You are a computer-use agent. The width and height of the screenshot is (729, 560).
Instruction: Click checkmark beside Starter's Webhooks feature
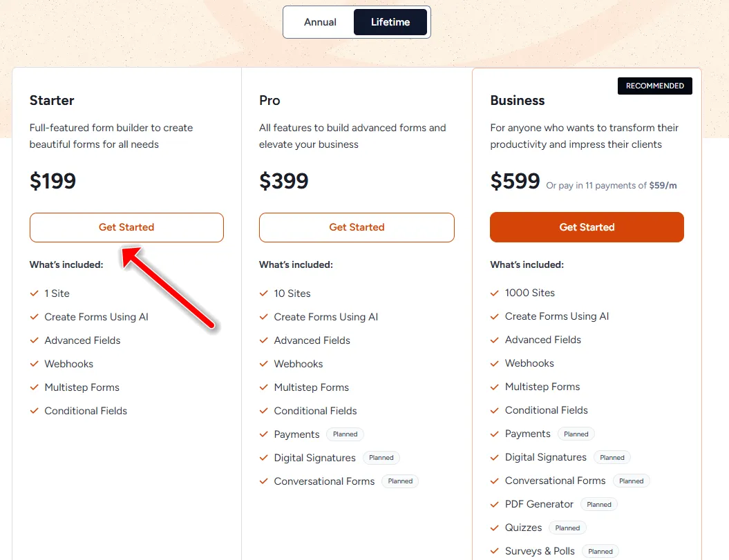coord(34,364)
